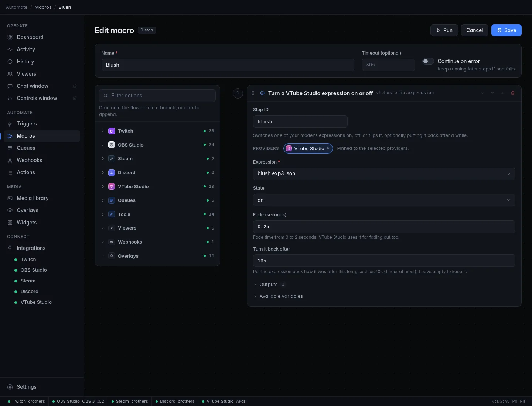Open Triggers in sidebar
The image size is (532, 406).
click(x=42, y=124)
